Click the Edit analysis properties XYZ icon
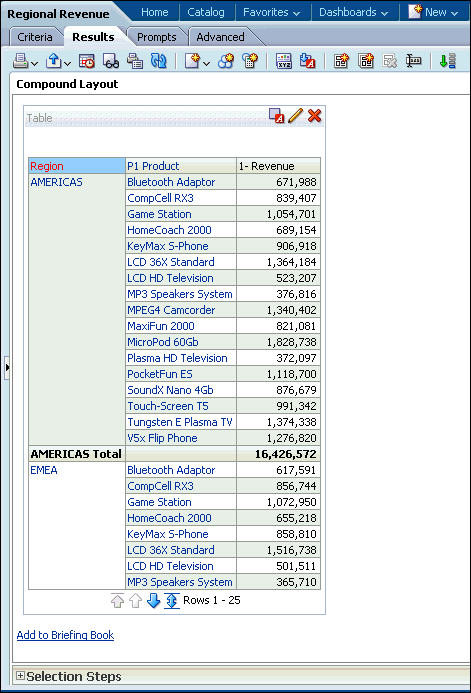 click(x=284, y=61)
